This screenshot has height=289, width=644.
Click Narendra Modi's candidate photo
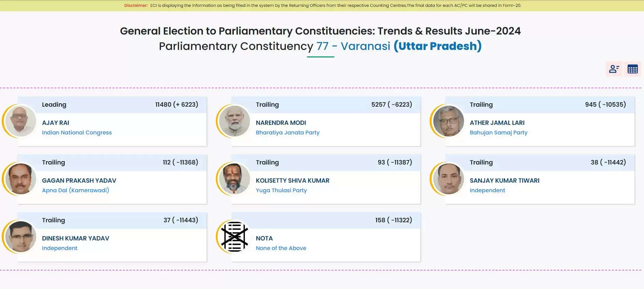point(235,121)
